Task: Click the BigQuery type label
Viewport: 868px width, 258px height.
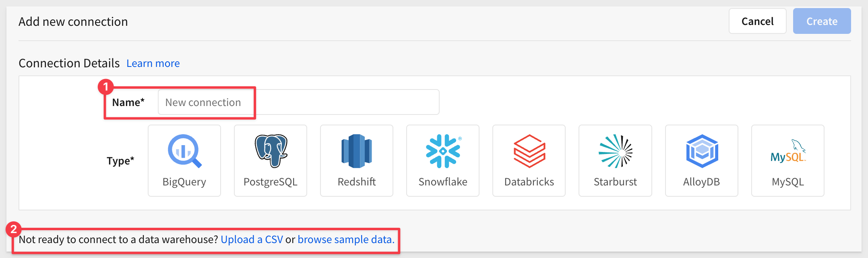Action: coord(184,182)
